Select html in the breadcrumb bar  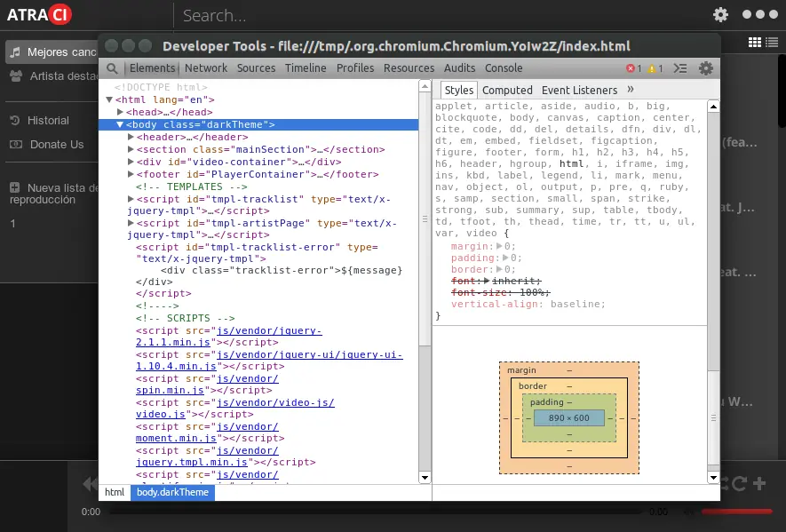115,492
